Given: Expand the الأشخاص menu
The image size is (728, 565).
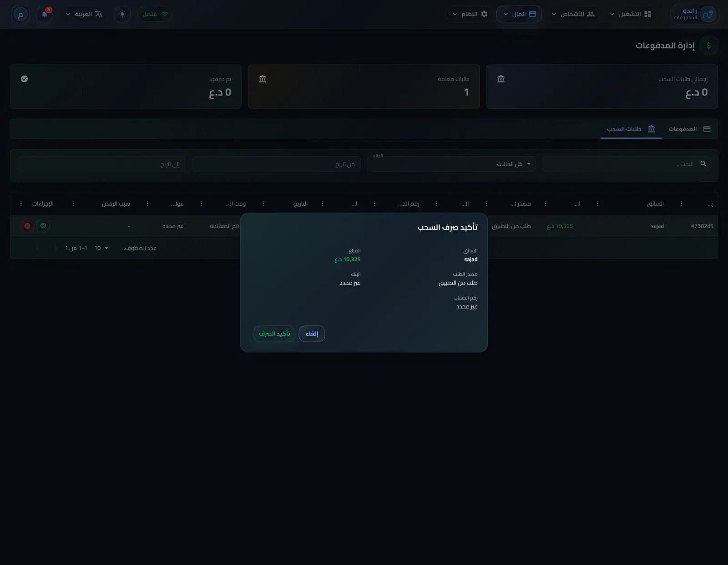Looking at the screenshot, I should point(573,14).
